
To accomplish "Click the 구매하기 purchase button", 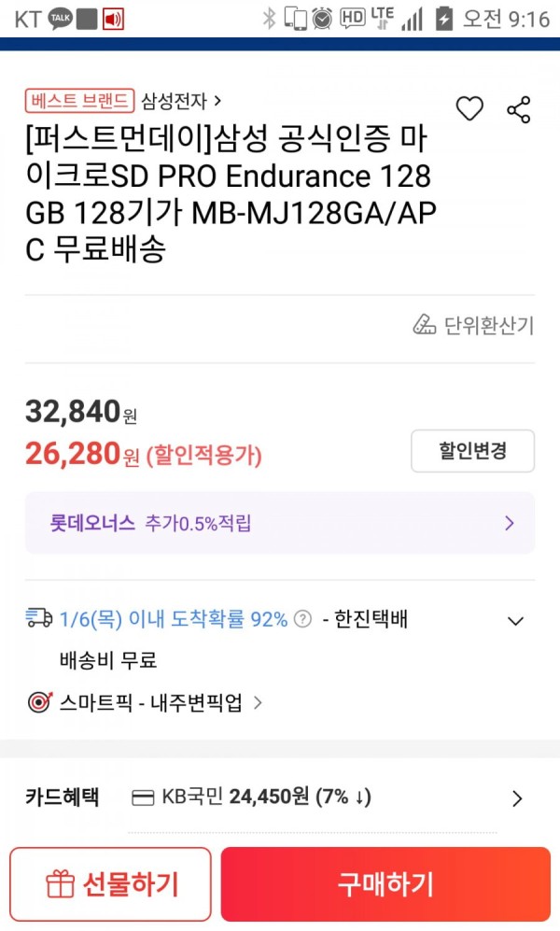I will 385,884.
